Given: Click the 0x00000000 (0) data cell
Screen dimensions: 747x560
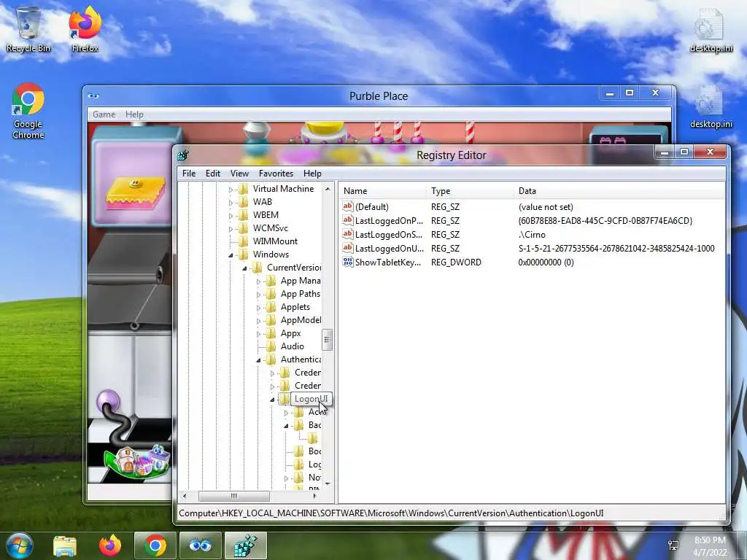Looking at the screenshot, I should point(546,262).
